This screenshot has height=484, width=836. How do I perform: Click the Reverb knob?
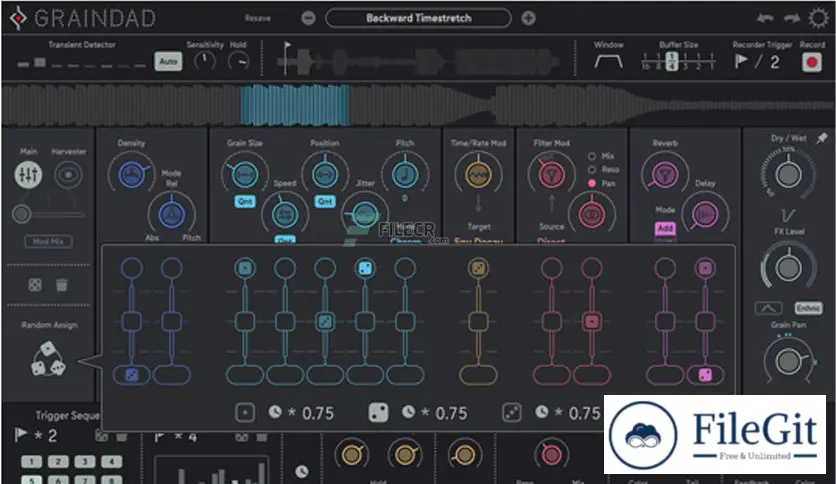[x=665, y=174]
